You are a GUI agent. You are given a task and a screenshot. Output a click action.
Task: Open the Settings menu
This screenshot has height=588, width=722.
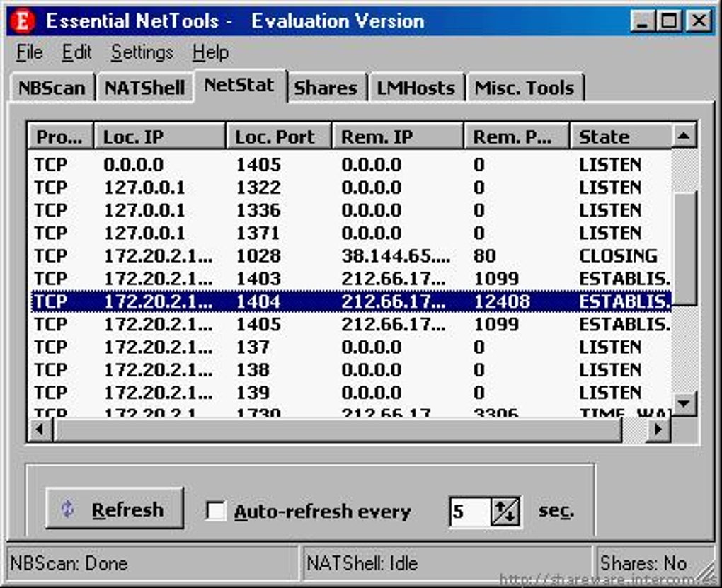pyautogui.click(x=142, y=52)
